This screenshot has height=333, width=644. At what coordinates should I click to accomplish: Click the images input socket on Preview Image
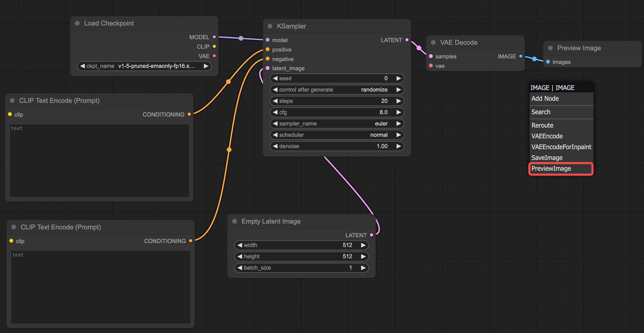(x=548, y=62)
